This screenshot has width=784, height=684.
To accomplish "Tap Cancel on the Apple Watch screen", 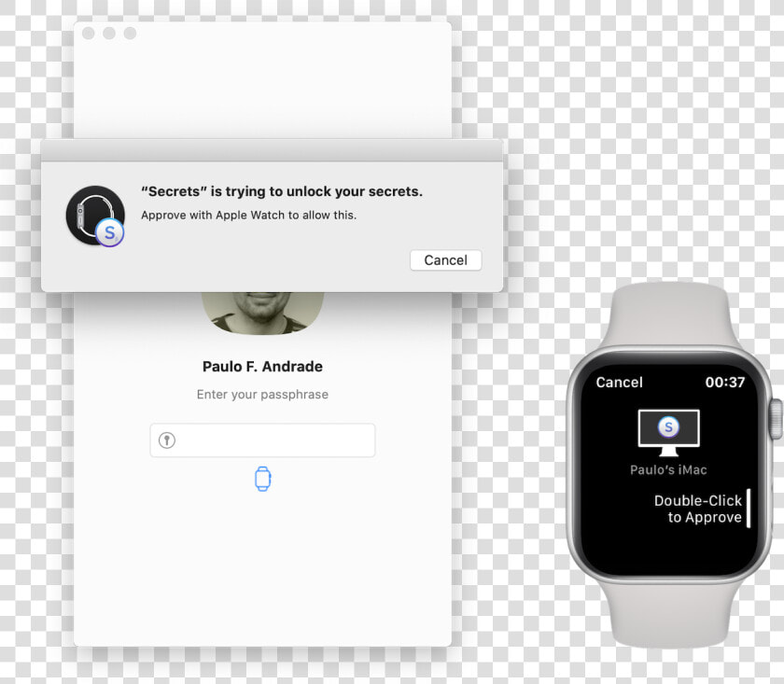I will 619,383.
